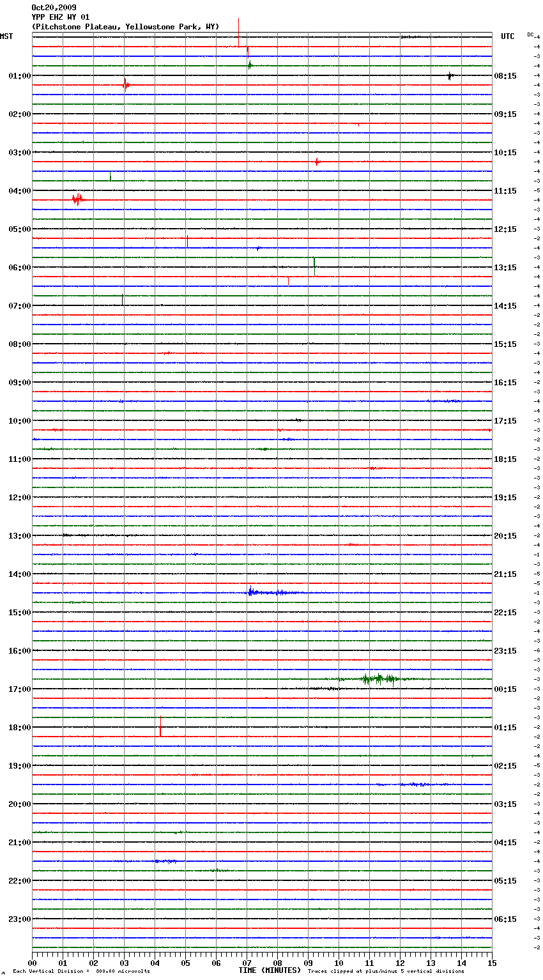Click the 11:15 UTC time label

pyautogui.click(x=505, y=191)
